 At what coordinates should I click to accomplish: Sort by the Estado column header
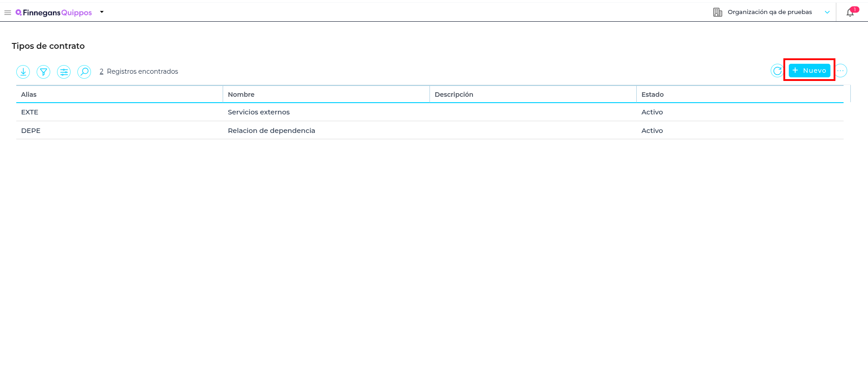tap(652, 95)
